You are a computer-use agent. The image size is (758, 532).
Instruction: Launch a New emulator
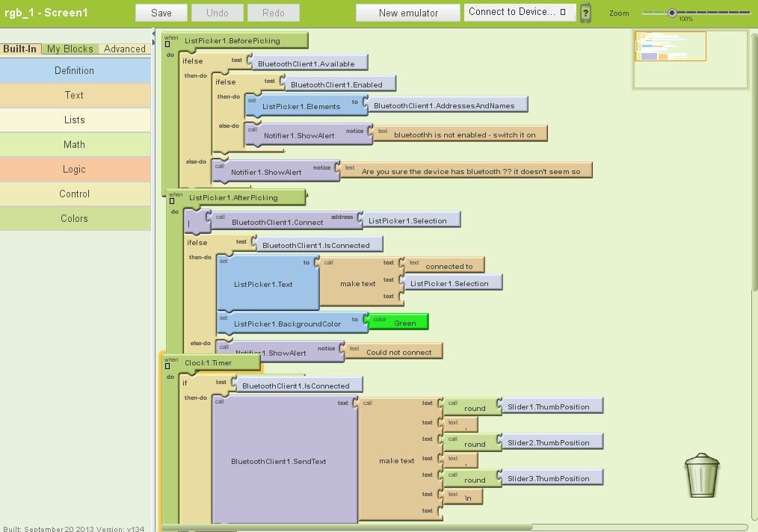pyautogui.click(x=407, y=12)
